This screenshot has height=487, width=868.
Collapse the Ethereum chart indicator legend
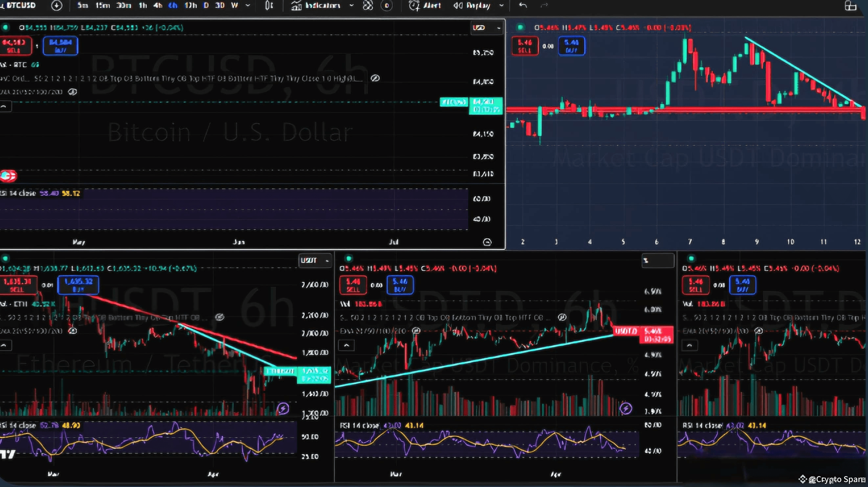[x=6, y=345]
